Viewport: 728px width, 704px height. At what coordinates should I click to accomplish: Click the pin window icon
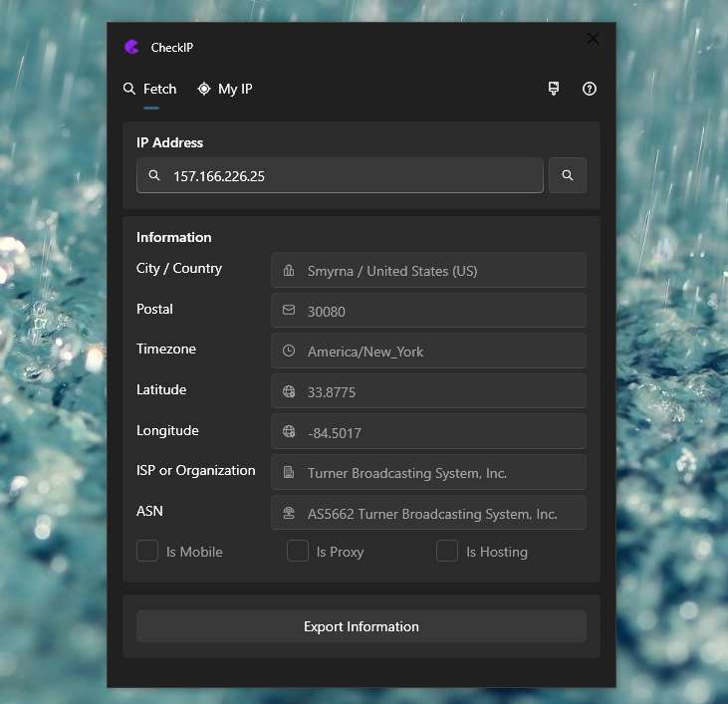click(554, 89)
